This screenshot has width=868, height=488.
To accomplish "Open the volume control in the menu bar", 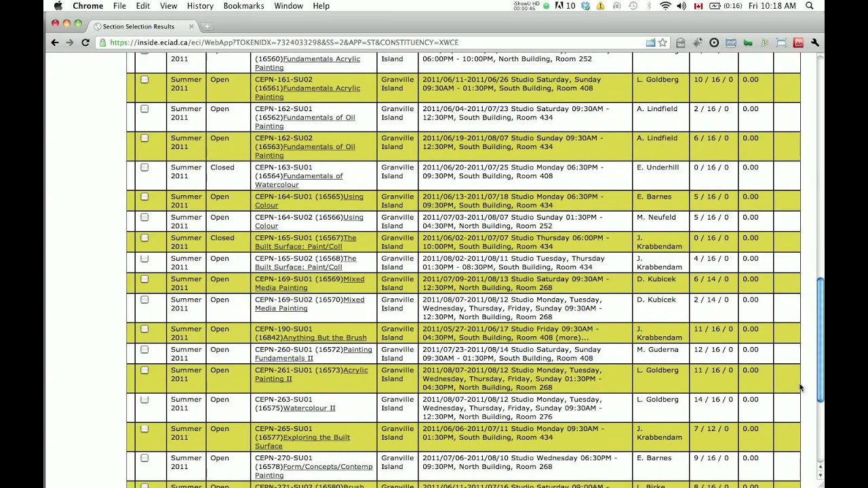I will (682, 5).
